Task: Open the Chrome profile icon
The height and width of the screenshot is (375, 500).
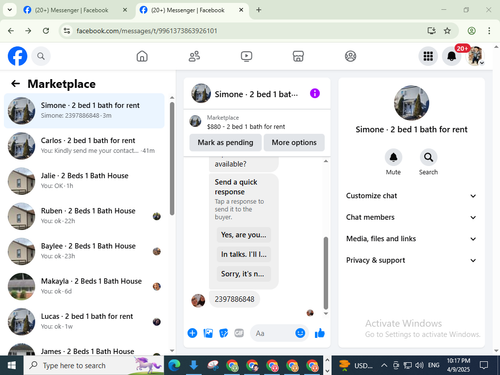Action: pyautogui.click(x=471, y=31)
